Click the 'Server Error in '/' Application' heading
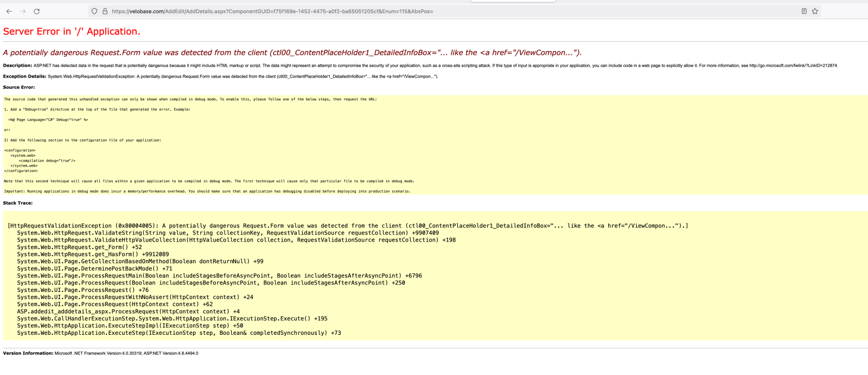868x375 pixels. click(72, 31)
